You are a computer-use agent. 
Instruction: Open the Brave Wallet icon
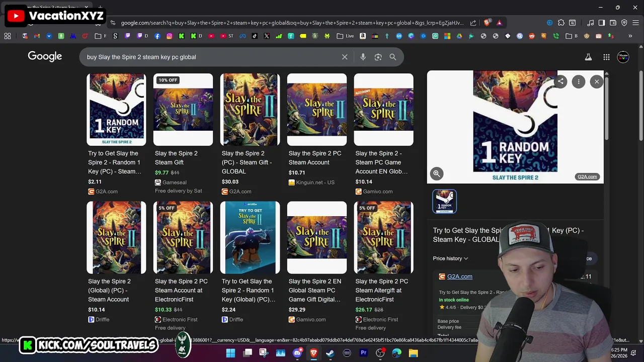[x=613, y=23]
